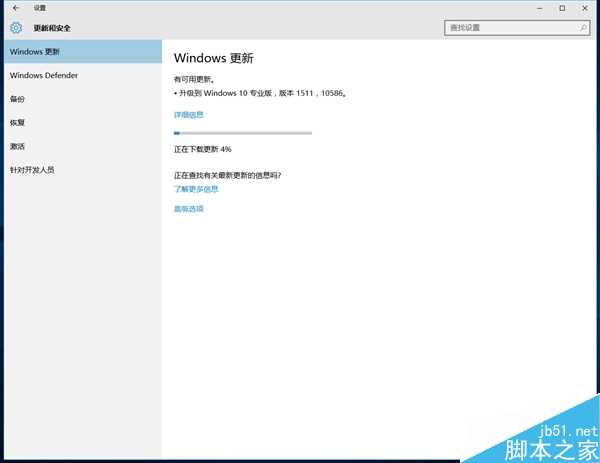
Task: Open the 备份 sidebar section
Action: [83, 99]
